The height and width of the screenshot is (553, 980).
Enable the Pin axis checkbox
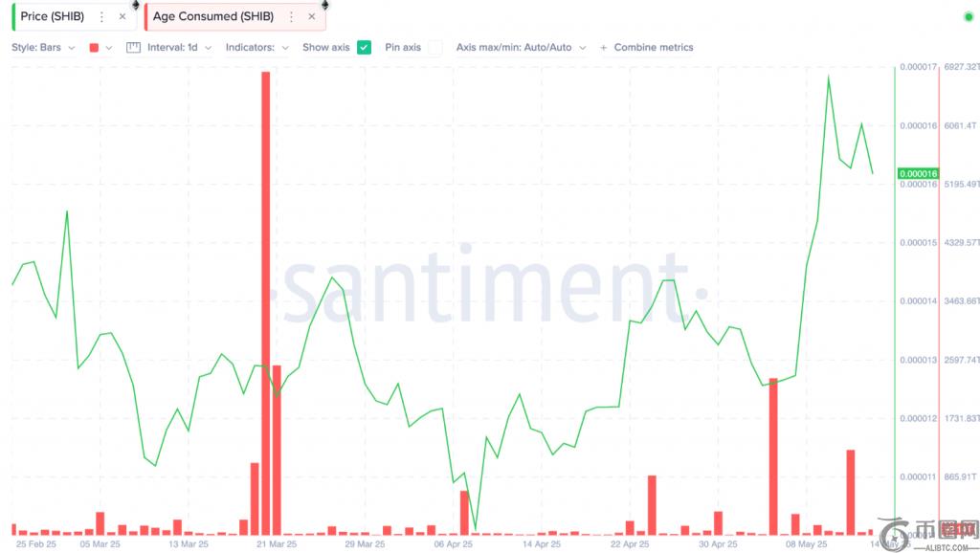434,47
